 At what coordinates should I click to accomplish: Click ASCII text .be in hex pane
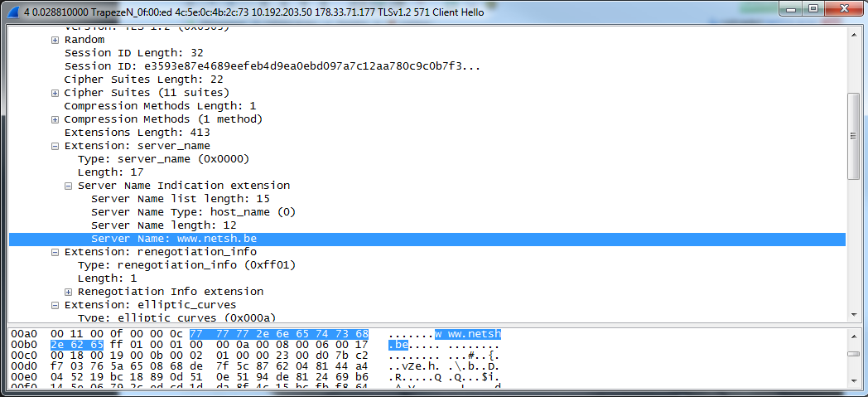pyautogui.click(x=398, y=346)
